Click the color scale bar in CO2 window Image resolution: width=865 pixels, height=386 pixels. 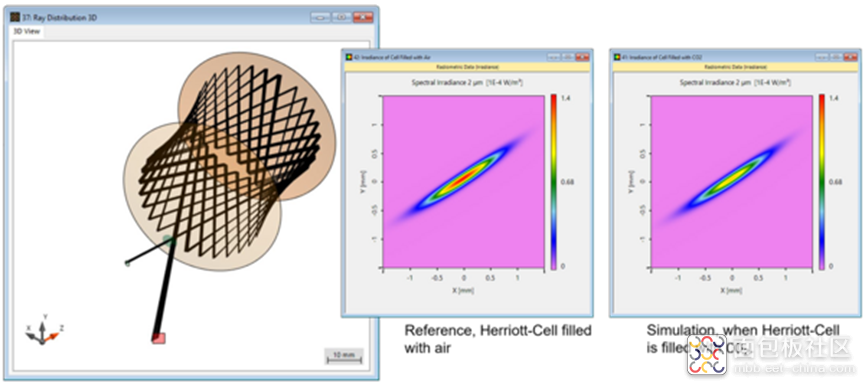[x=821, y=182]
